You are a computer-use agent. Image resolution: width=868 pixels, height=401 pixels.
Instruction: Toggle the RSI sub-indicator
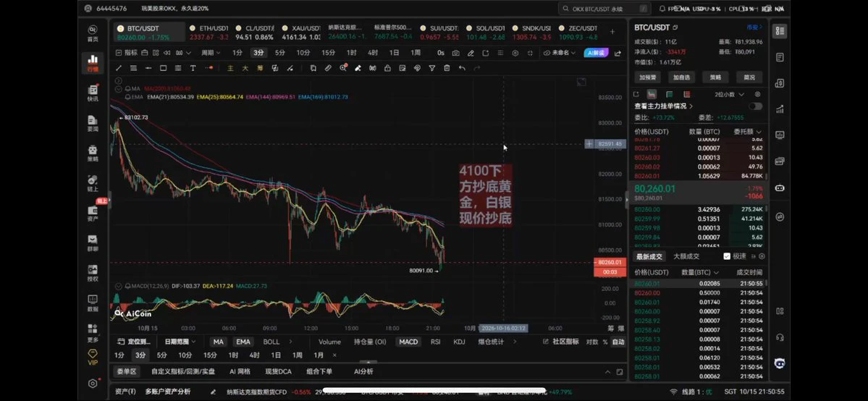point(436,342)
